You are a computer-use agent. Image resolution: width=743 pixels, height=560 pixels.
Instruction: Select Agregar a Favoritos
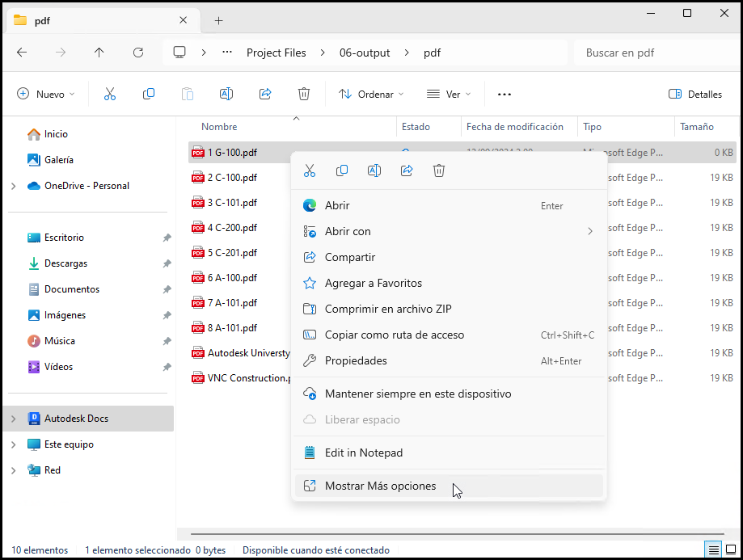click(449, 284)
